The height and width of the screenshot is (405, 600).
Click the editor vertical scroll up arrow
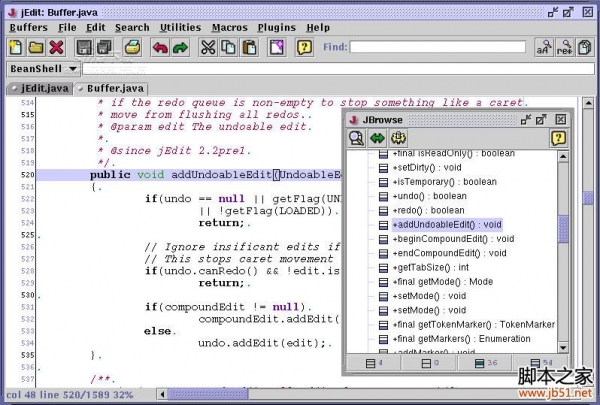(x=588, y=103)
